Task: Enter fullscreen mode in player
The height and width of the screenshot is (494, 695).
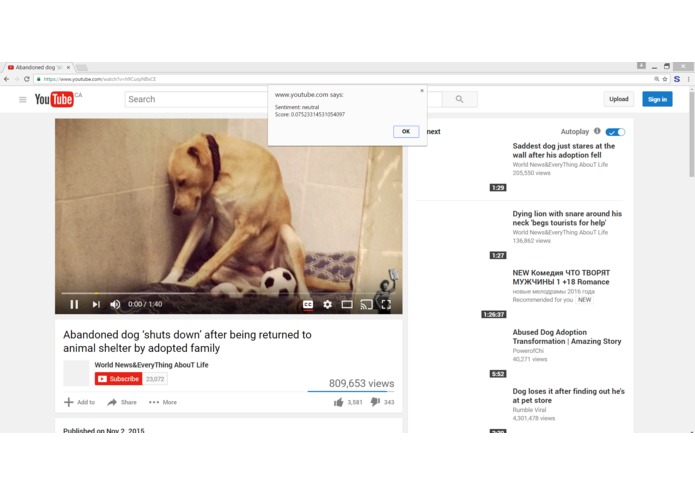Action: click(x=386, y=304)
